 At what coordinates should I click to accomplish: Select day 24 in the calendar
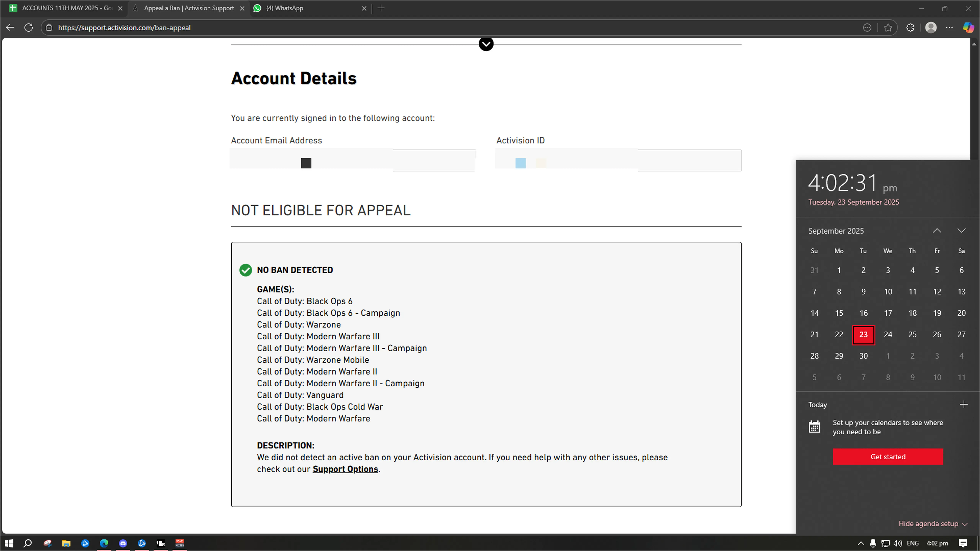(888, 335)
